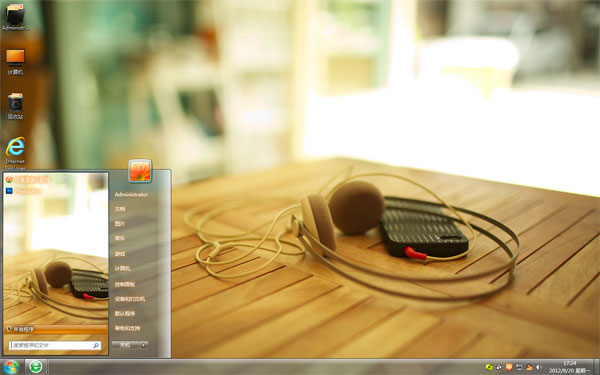Launch Internet Explorer from desktop

tap(15, 153)
